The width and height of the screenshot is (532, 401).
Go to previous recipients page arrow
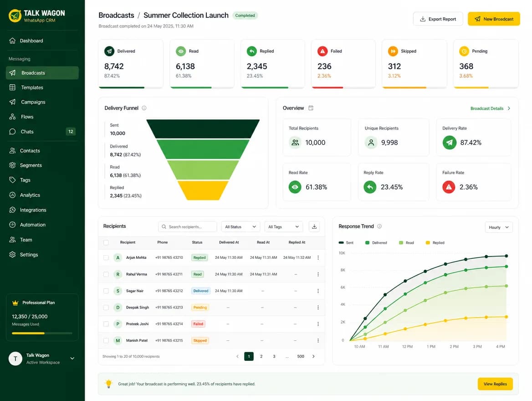coord(237,356)
